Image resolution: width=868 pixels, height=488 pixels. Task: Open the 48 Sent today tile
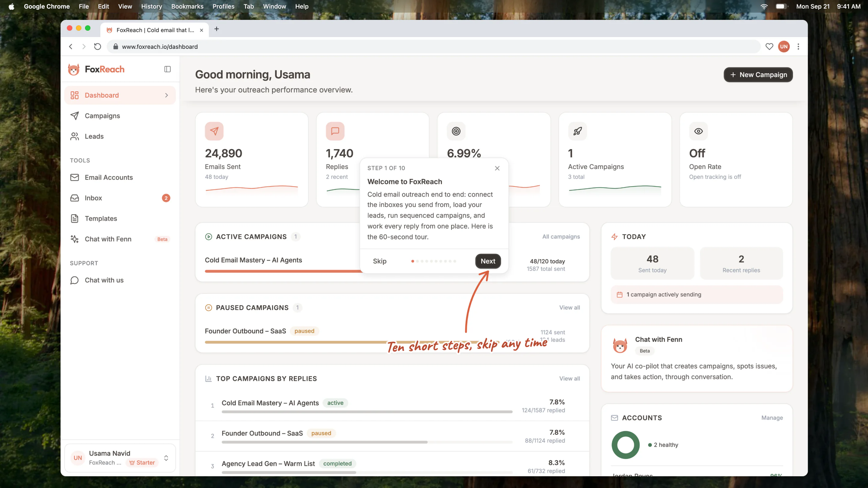652,263
